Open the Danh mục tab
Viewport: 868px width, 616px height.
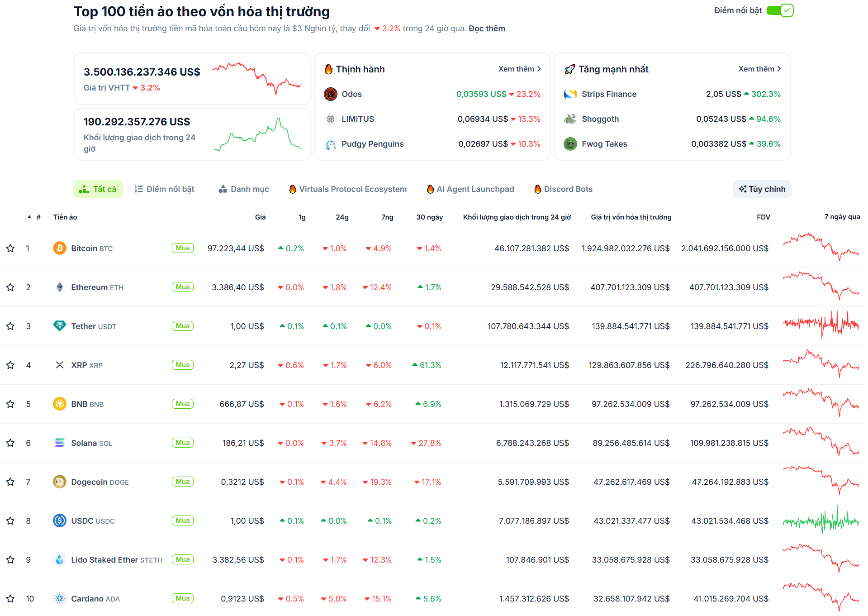coord(244,189)
